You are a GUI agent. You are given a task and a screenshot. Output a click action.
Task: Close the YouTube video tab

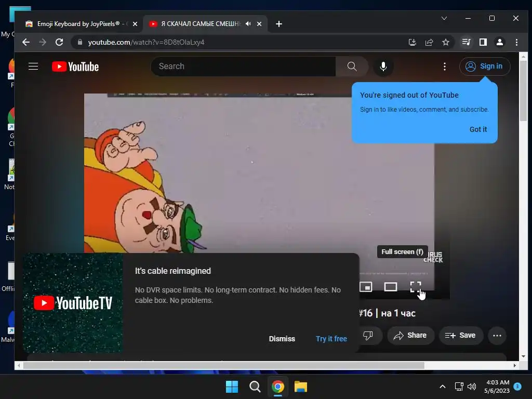(x=259, y=24)
